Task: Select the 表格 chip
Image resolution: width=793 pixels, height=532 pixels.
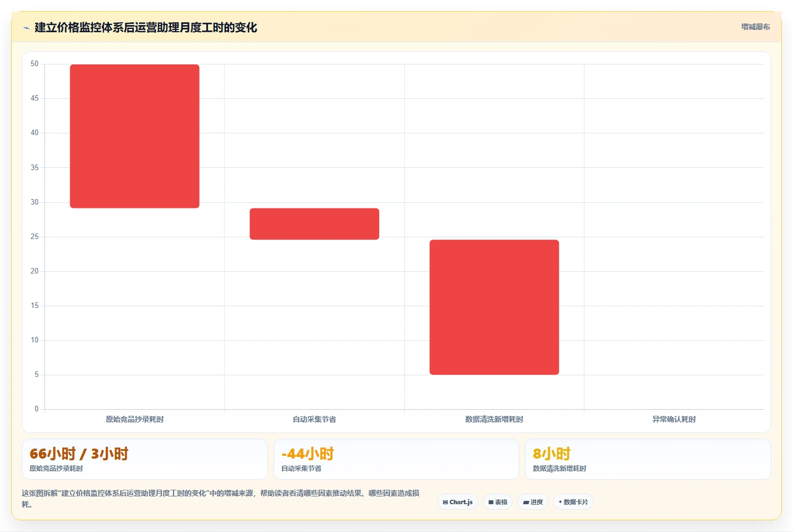Action: (498, 502)
